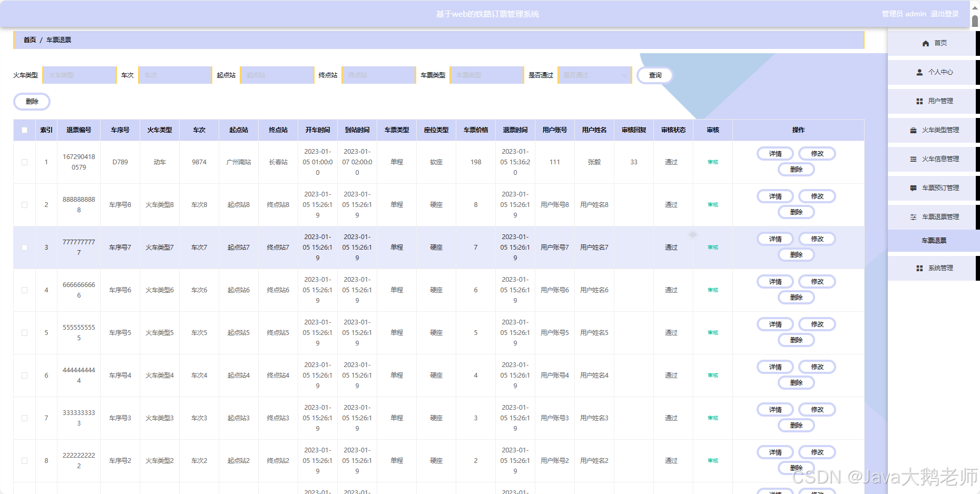
Task: Click 车票退票管理 sliders icon
Action: tap(913, 217)
